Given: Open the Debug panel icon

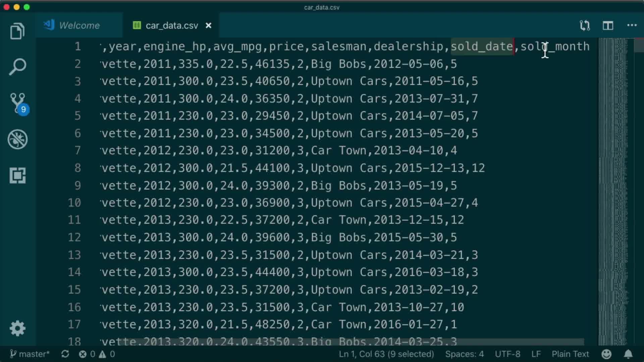Looking at the screenshot, I should [x=17, y=139].
